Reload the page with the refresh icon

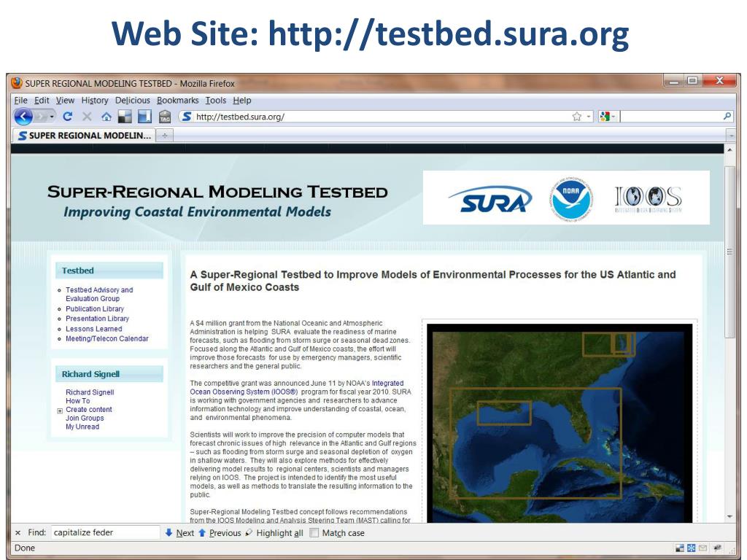pyautogui.click(x=68, y=116)
